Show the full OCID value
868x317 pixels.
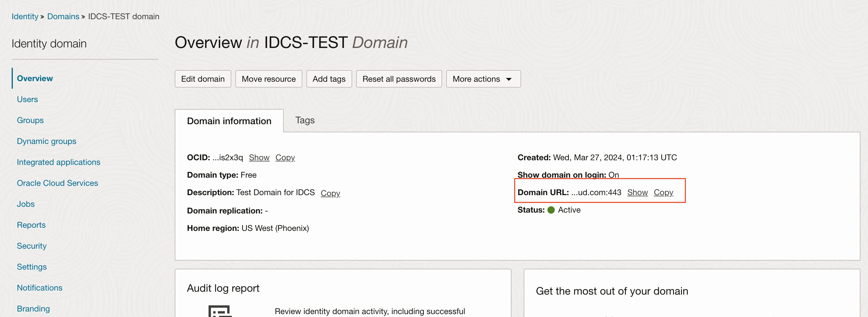click(x=259, y=157)
